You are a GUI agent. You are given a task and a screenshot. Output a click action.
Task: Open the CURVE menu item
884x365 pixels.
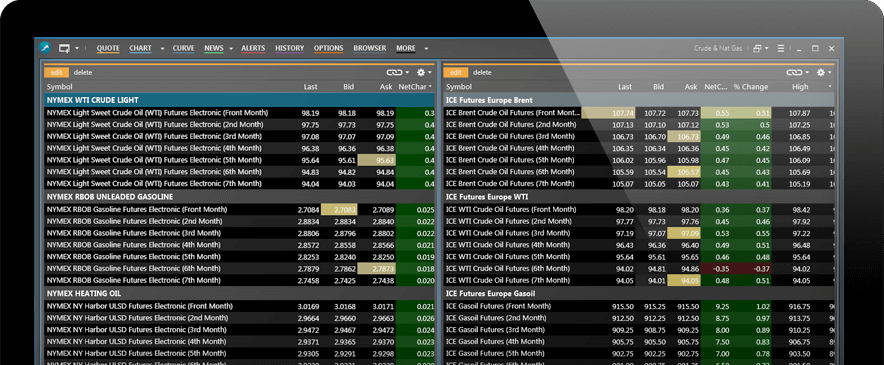coord(183,49)
